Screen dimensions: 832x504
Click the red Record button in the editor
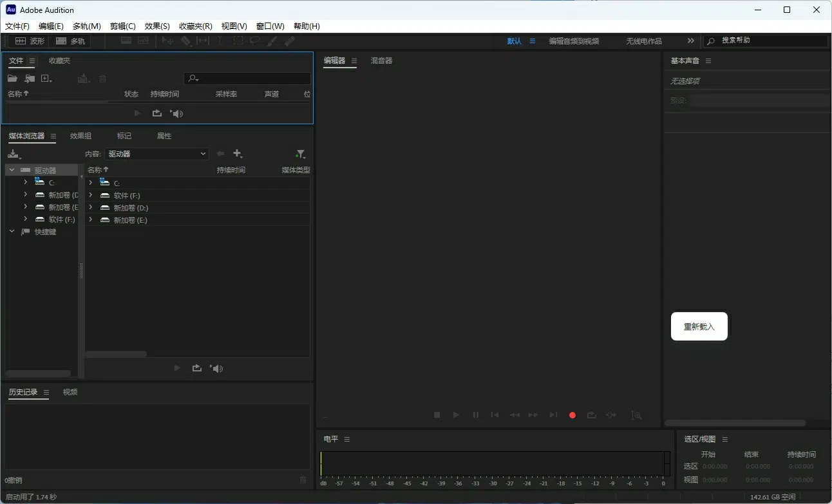[x=572, y=415]
